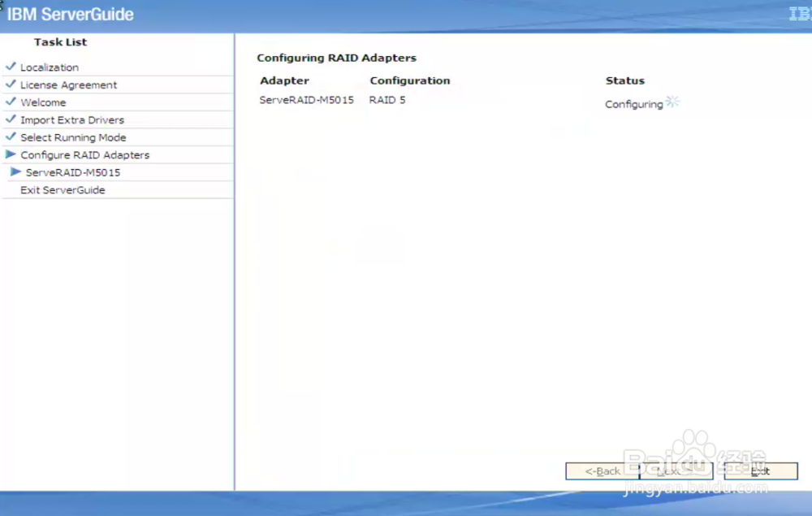Image resolution: width=812 pixels, height=516 pixels.
Task: Click the checkmark beside Import Extra Drivers
Action: [11, 119]
